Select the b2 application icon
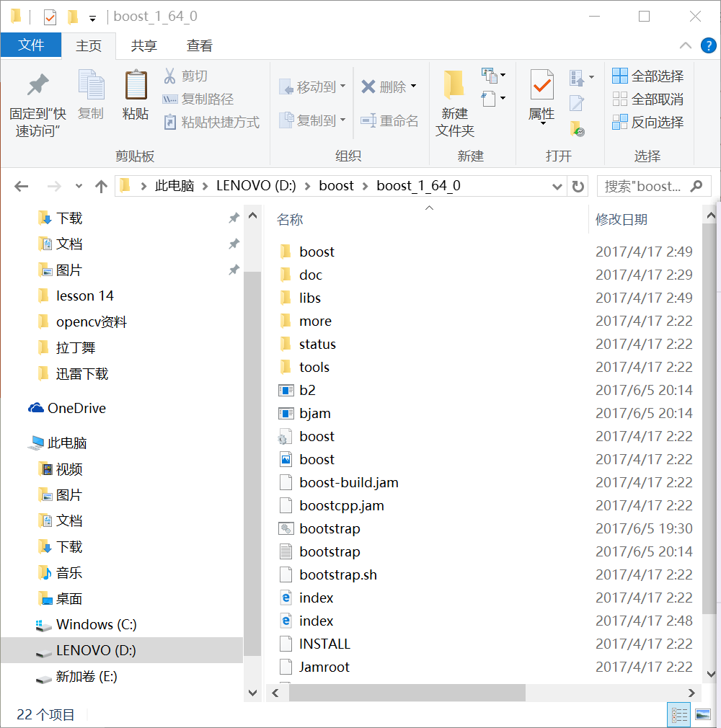The height and width of the screenshot is (728, 721). pos(286,390)
